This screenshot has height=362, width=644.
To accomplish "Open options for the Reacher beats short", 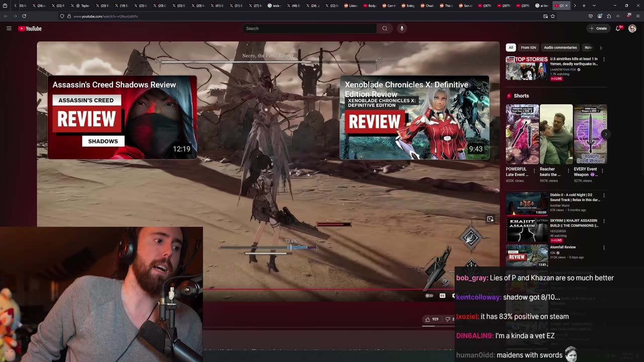I will coord(569,171).
